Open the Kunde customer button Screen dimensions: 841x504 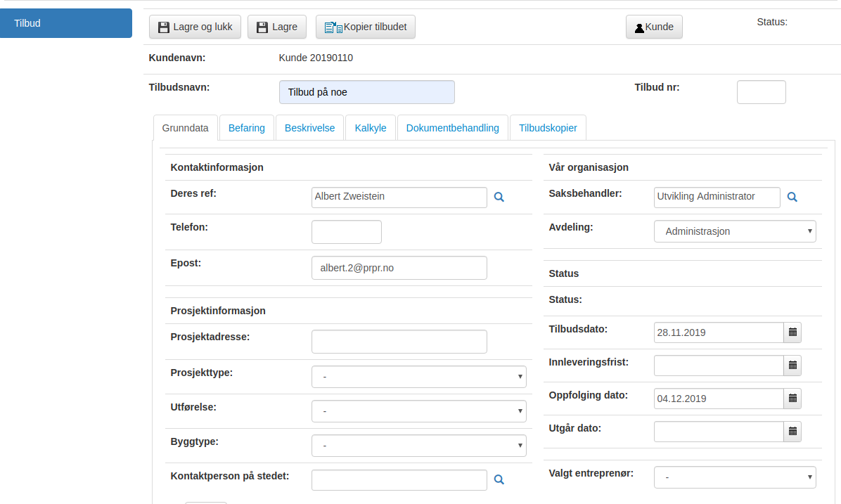point(654,27)
